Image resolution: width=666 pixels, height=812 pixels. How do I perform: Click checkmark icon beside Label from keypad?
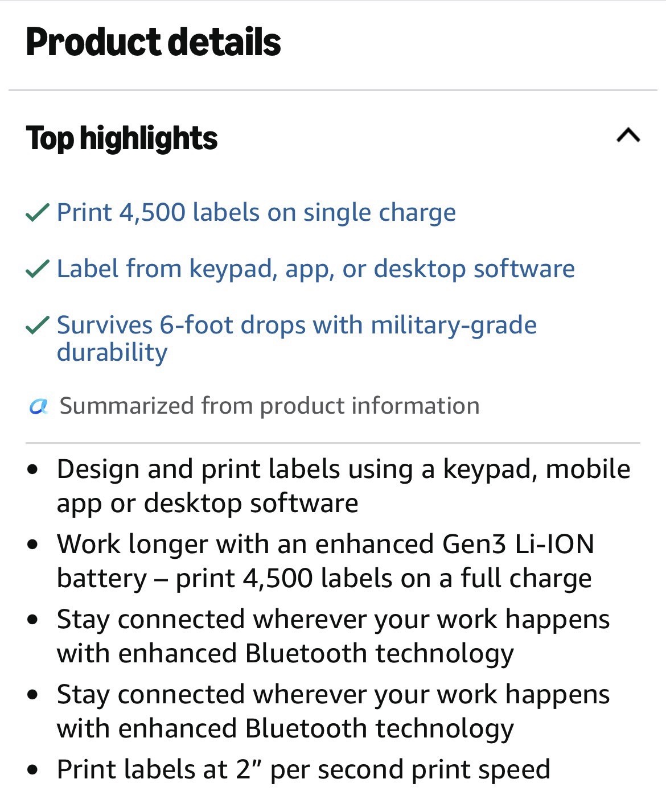tap(38, 269)
